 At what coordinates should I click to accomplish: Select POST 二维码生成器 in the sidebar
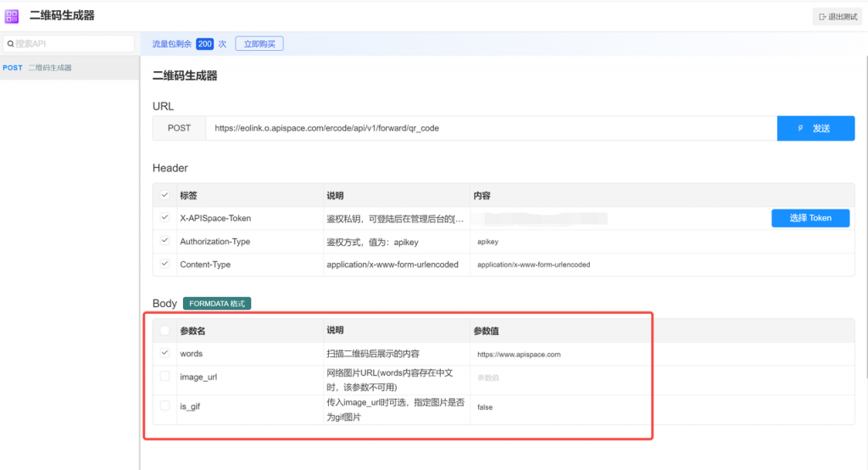tap(70, 68)
